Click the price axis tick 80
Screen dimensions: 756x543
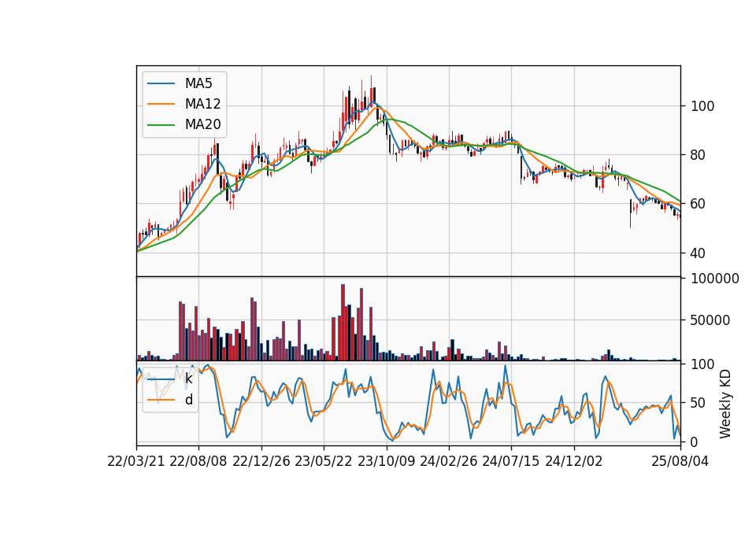(x=698, y=155)
